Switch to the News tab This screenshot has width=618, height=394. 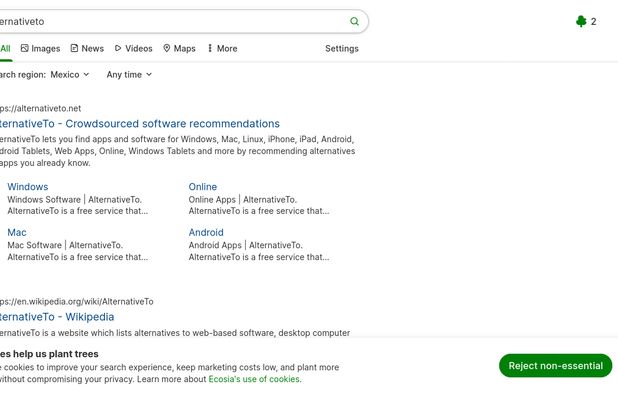[87, 48]
